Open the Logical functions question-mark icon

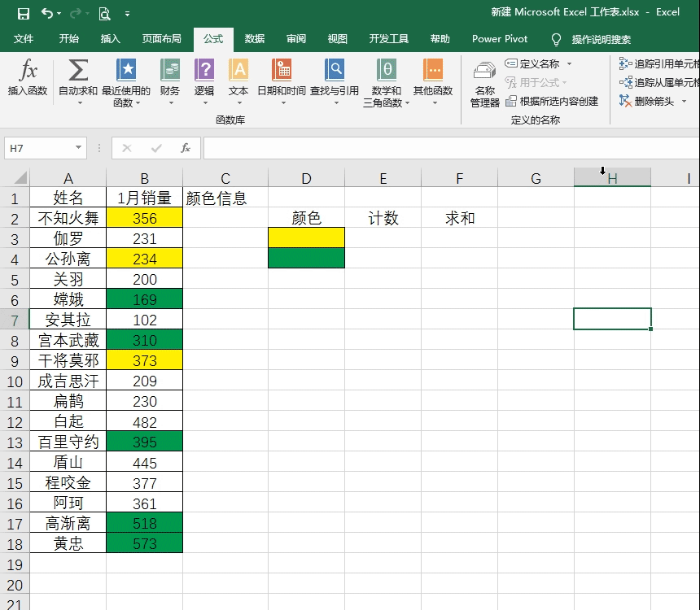tap(204, 70)
